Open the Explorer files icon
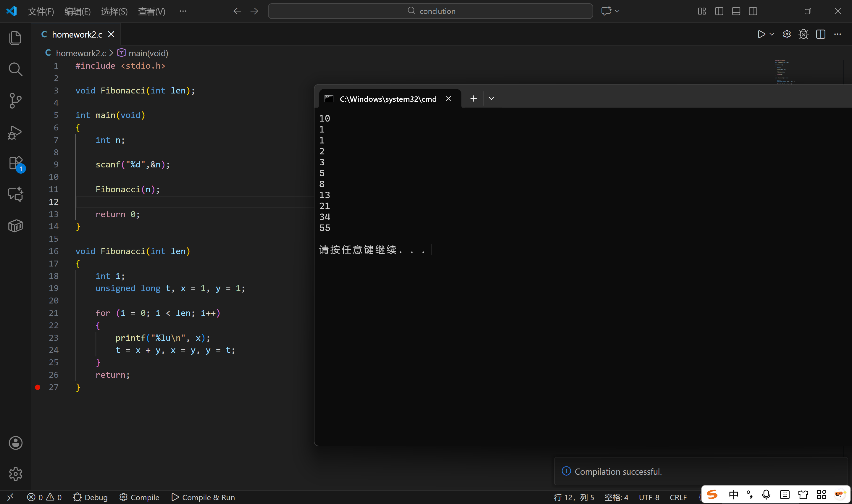This screenshot has height=504, width=852. [x=15, y=38]
